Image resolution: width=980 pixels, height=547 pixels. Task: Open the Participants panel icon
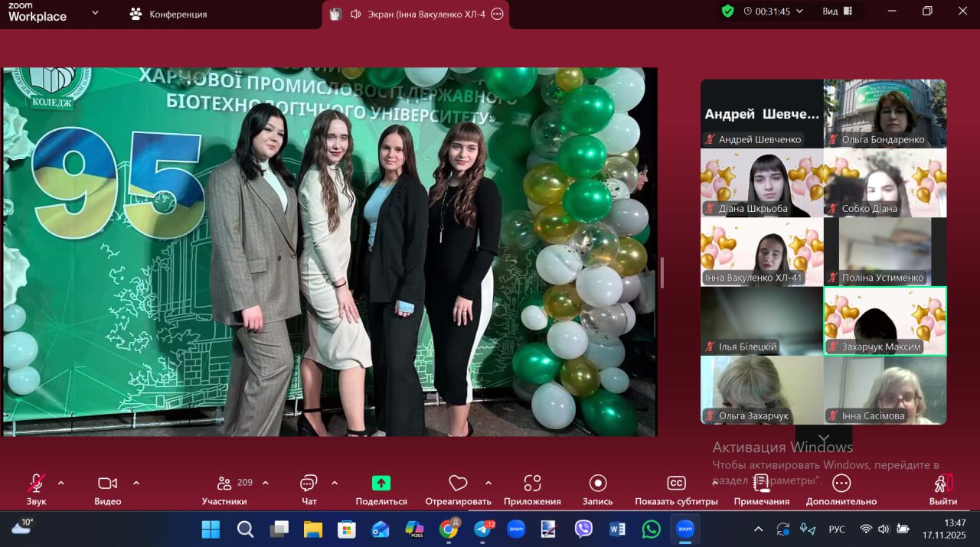224,484
